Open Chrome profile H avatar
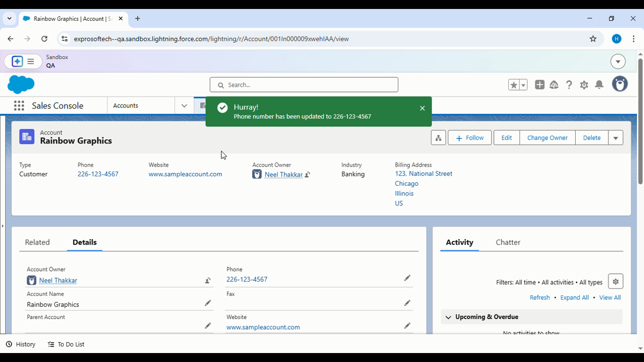Screen dimensions: 644x362 [617, 39]
